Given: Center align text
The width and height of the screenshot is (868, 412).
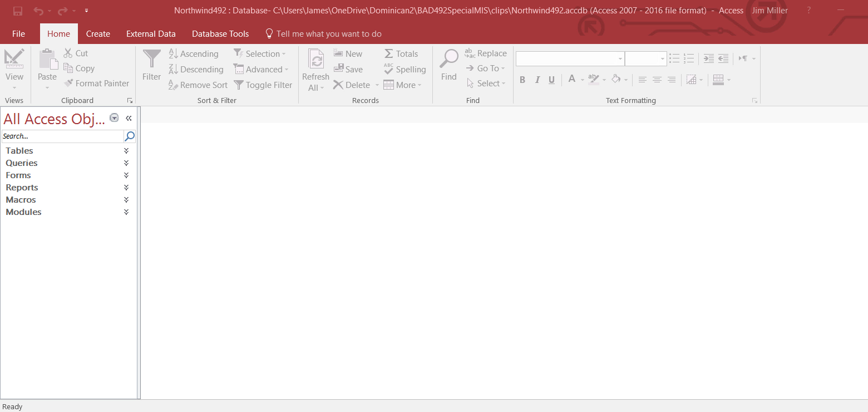Looking at the screenshot, I should pos(657,80).
